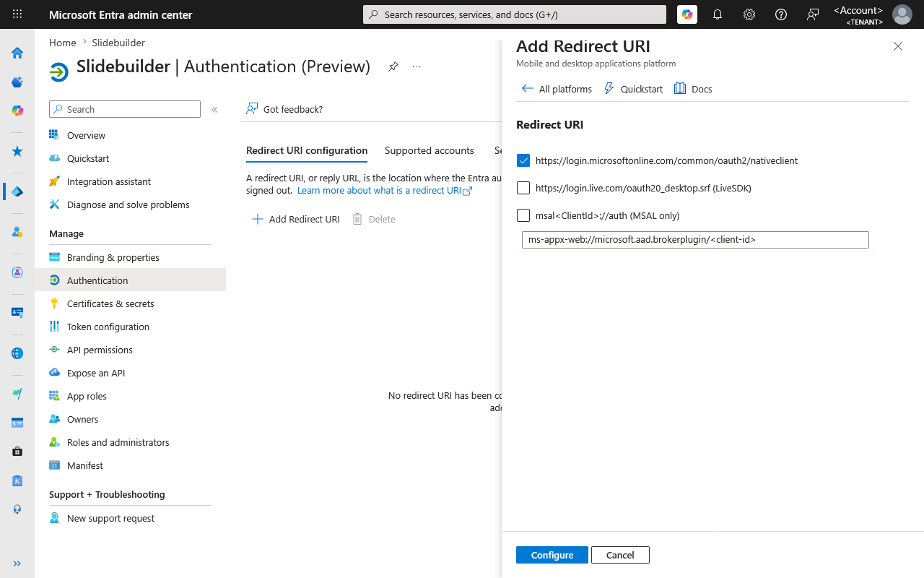Open the help question mark icon

coord(781,14)
